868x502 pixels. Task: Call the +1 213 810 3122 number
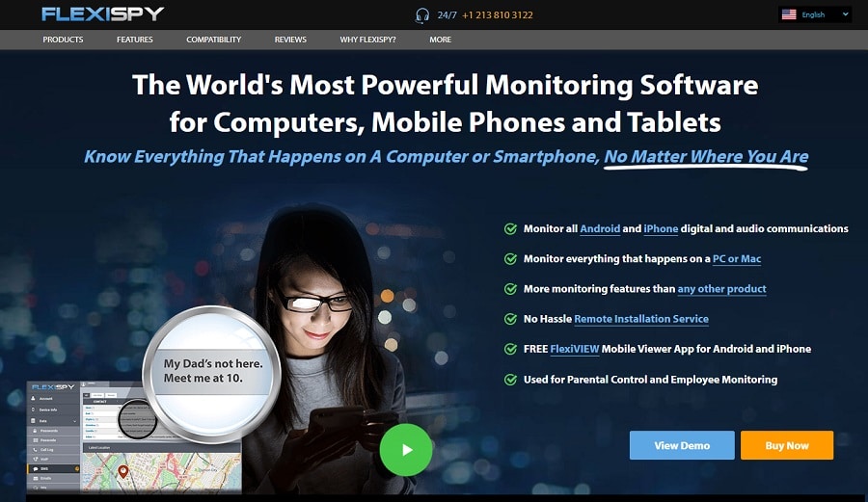click(497, 14)
